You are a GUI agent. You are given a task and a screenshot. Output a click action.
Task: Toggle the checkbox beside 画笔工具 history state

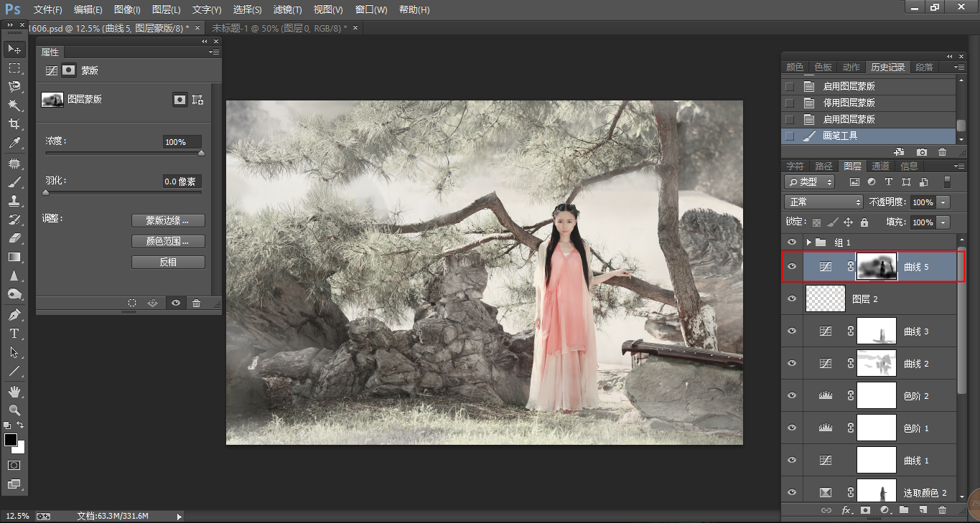coord(790,136)
